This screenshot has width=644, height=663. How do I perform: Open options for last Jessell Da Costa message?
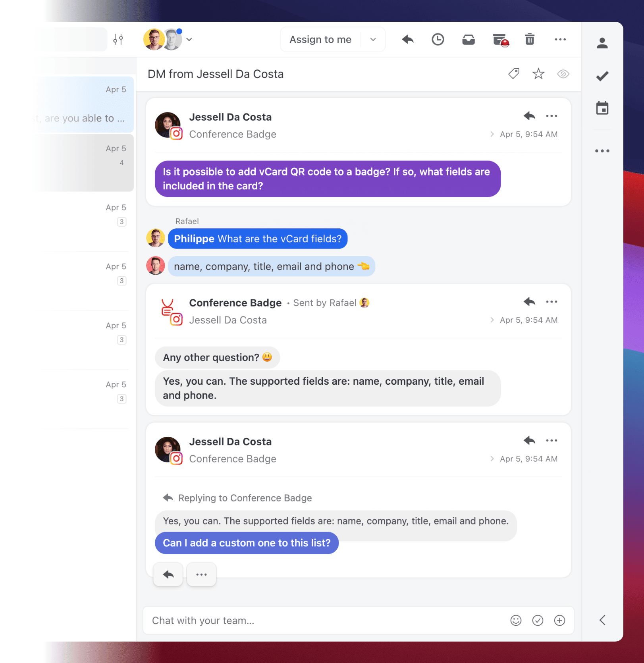tap(551, 440)
